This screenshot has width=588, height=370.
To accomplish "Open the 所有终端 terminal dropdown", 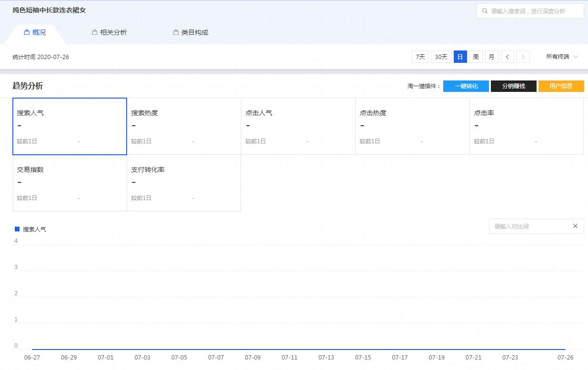I will tap(562, 56).
